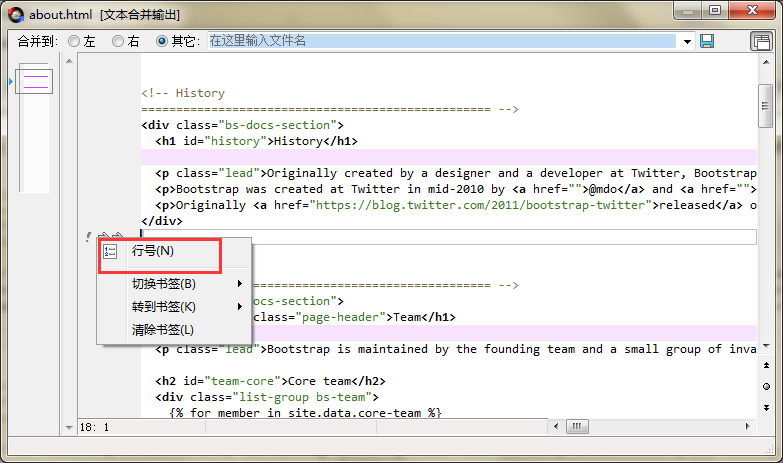
Task: Click the exclamation mark icon in the gutter
Action: (88, 236)
